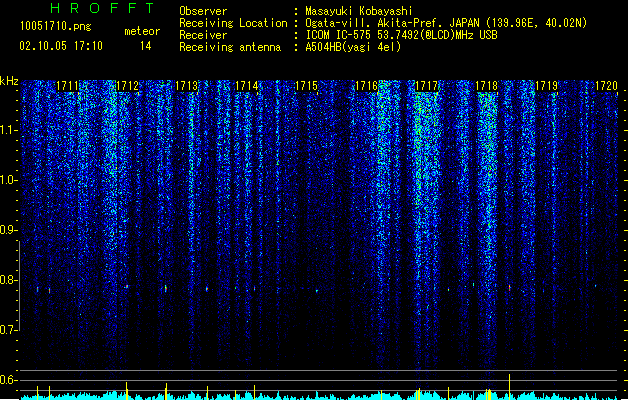Click the 1.0 frequency axis label
629x400 pixels.
tap(8, 180)
